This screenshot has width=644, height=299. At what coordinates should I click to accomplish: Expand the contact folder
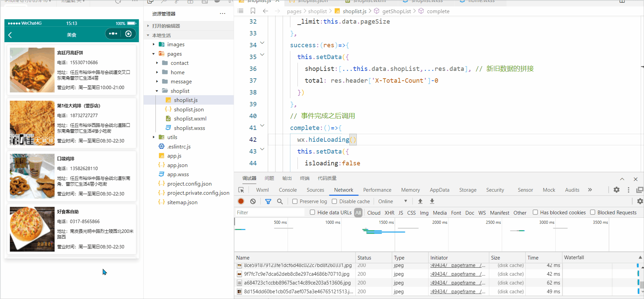pyautogui.click(x=157, y=63)
